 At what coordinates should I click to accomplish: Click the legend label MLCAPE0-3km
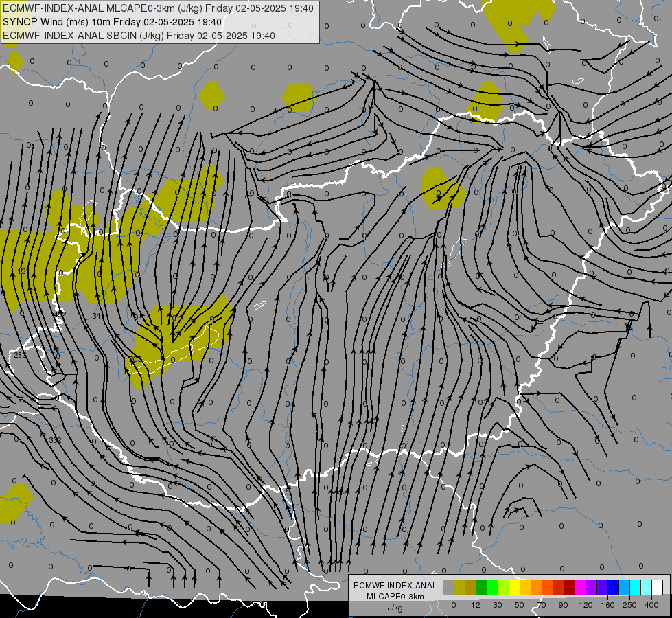(x=395, y=597)
